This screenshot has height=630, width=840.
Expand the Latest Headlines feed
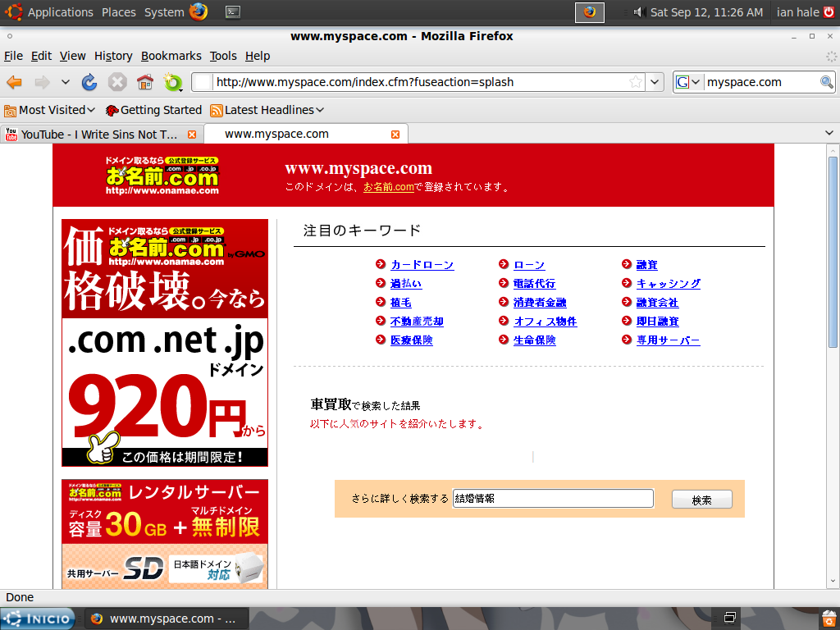tap(267, 111)
